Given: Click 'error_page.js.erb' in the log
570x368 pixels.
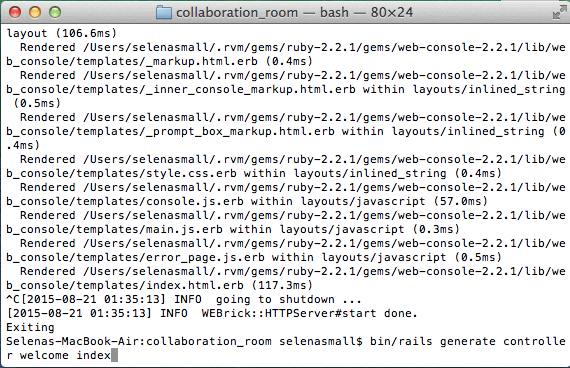Looking at the screenshot, I should 205,257.
